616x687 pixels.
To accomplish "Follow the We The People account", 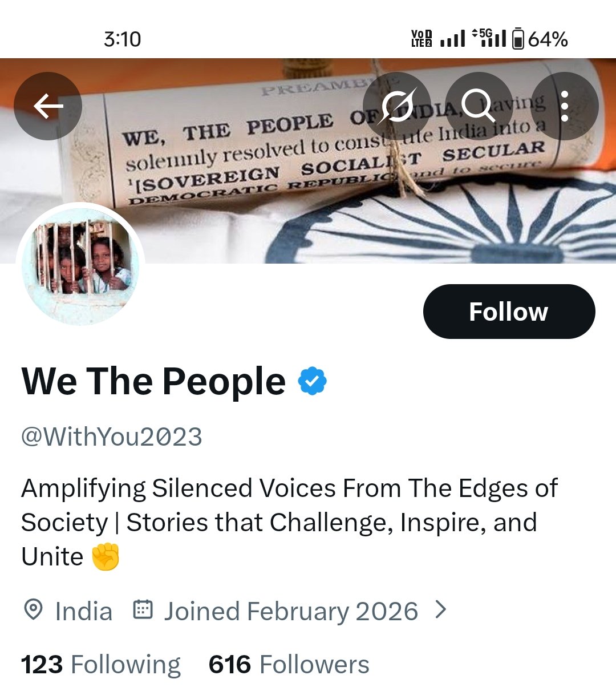I will click(509, 312).
